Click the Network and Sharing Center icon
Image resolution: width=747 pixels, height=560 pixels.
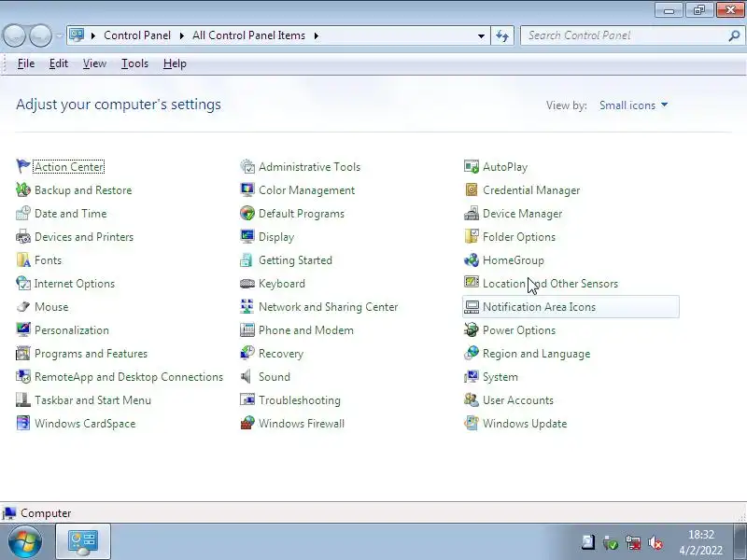point(247,307)
